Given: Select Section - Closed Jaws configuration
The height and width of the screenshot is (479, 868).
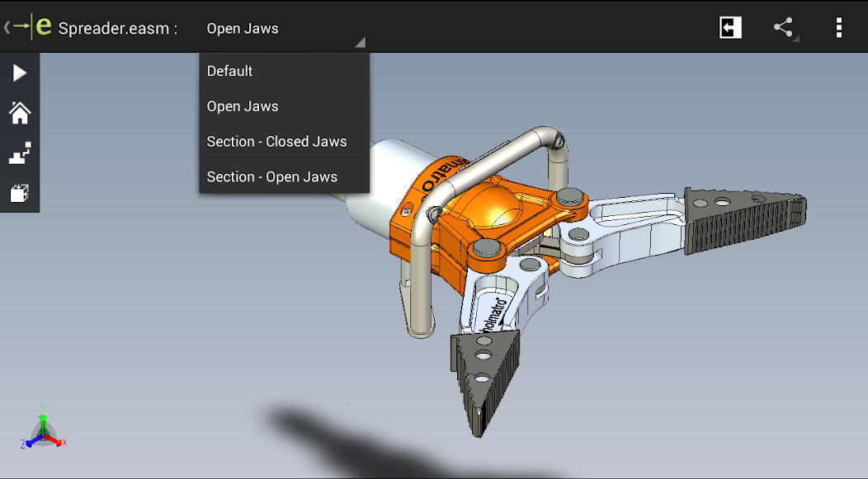Looking at the screenshot, I should tap(284, 142).
